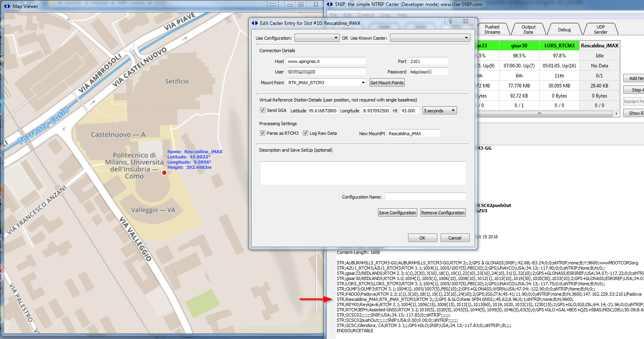Click the double-arrow resize button in Map Viewer

click(272, 5)
